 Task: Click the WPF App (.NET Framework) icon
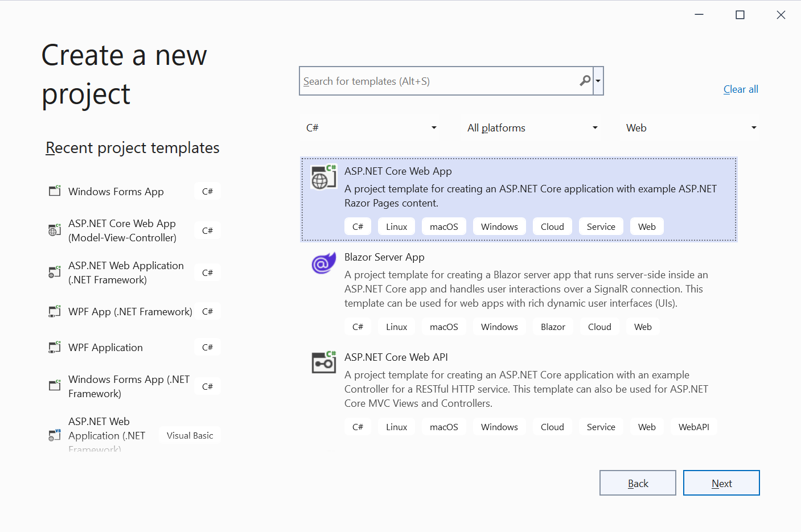tap(55, 311)
